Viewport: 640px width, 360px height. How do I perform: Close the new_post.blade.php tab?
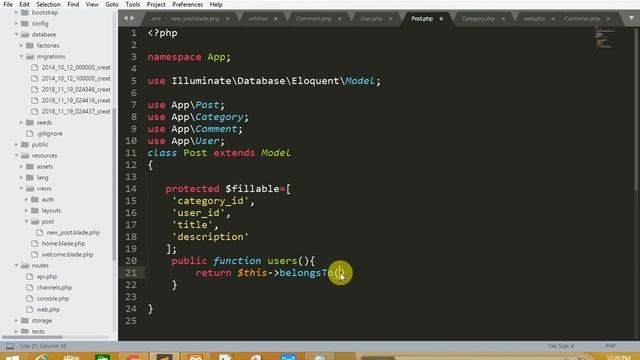(x=228, y=19)
